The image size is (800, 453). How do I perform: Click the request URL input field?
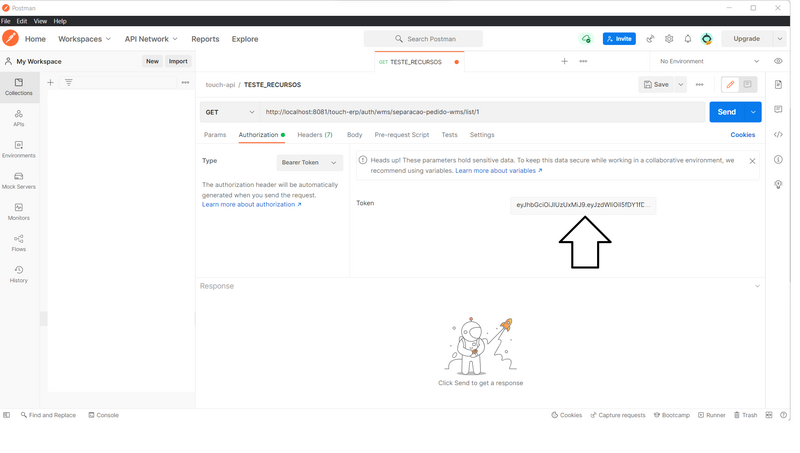coord(483,112)
